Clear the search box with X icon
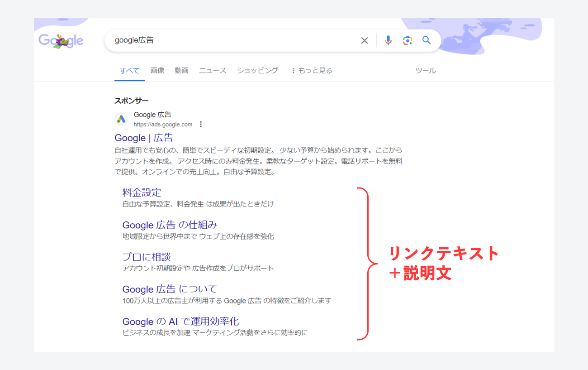 pos(365,40)
